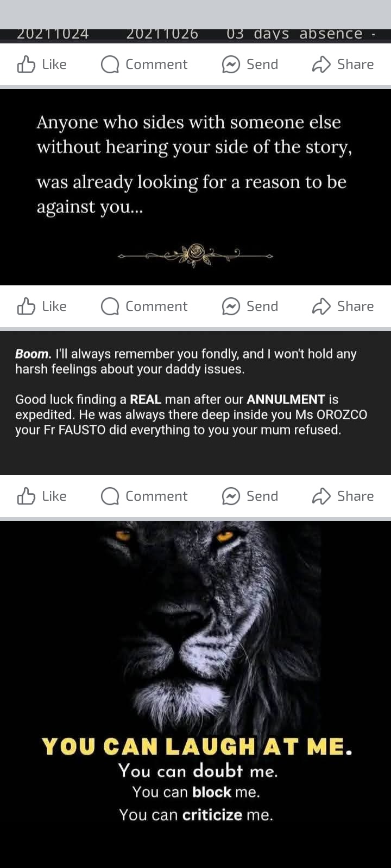The height and width of the screenshot is (868, 391).
Task: Like the 'Anyone who sides' quote post
Action: [42, 307]
